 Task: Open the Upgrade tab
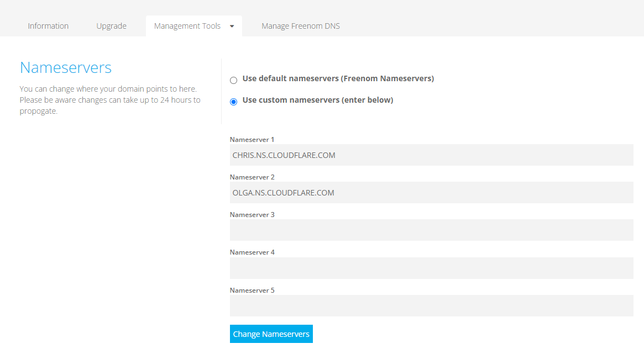(x=111, y=25)
